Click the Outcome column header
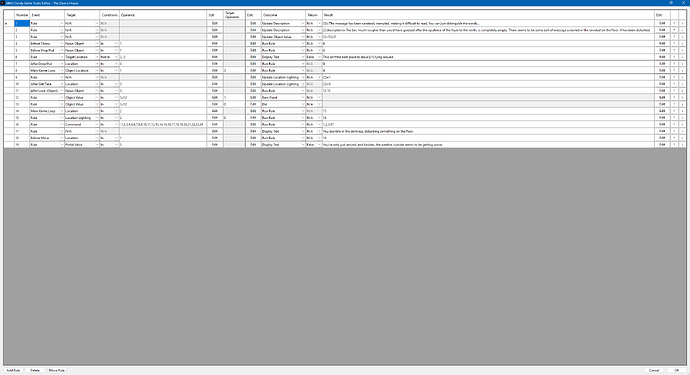The height and width of the screenshot is (375, 690). [x=283, y=15]
